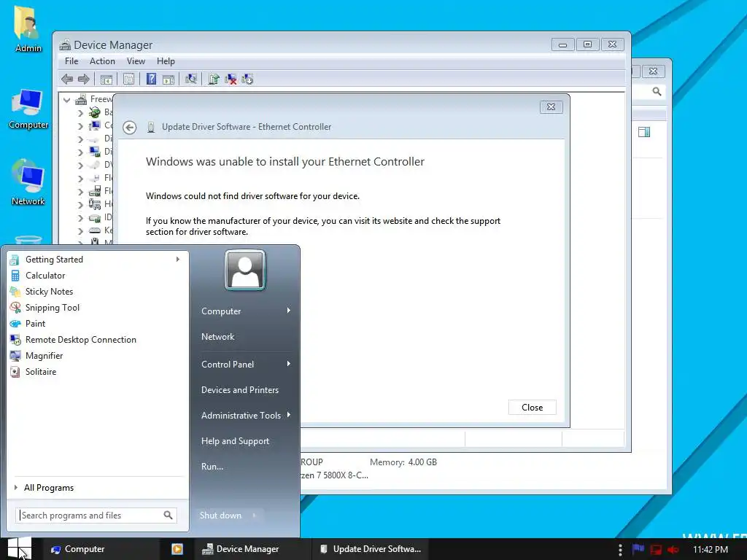Click the blue Help question-mark toolbar icon

(x=151, y=79)
